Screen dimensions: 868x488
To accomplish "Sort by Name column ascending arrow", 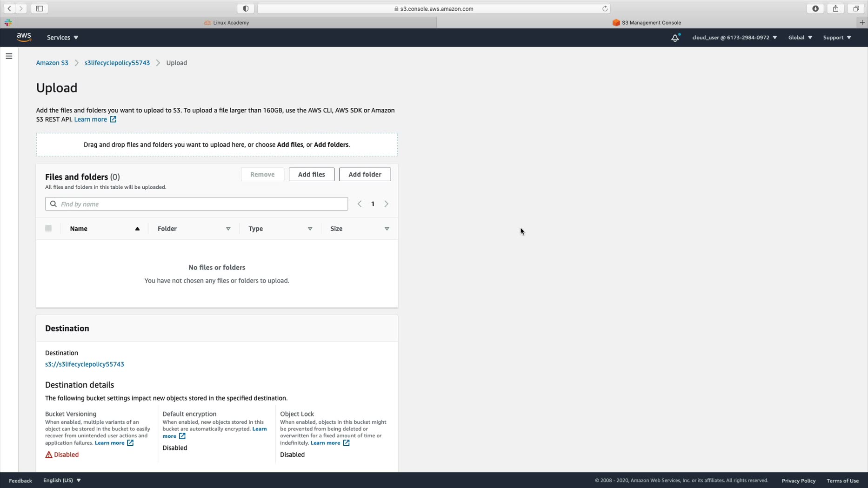I will [x=137, y=229].
